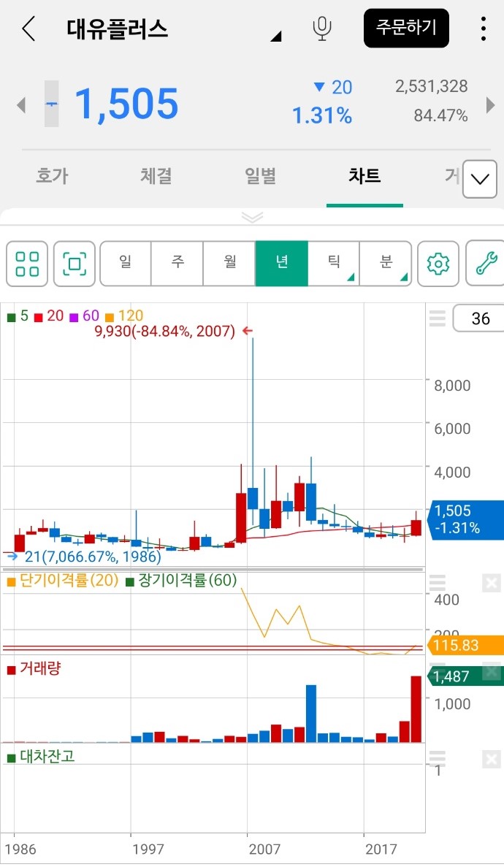Close the disparity indicator panel
The image size is (504, 867).
click(491, 583)
